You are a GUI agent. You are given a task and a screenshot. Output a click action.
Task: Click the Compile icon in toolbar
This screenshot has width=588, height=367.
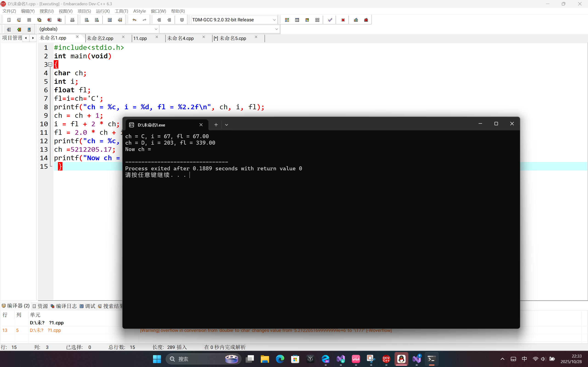tap(287, 20)
